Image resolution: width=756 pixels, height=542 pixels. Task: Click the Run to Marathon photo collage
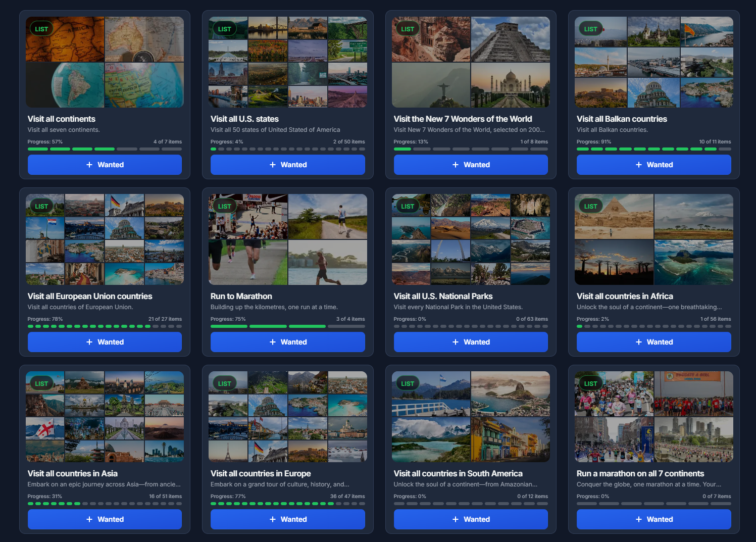[287, 239]
